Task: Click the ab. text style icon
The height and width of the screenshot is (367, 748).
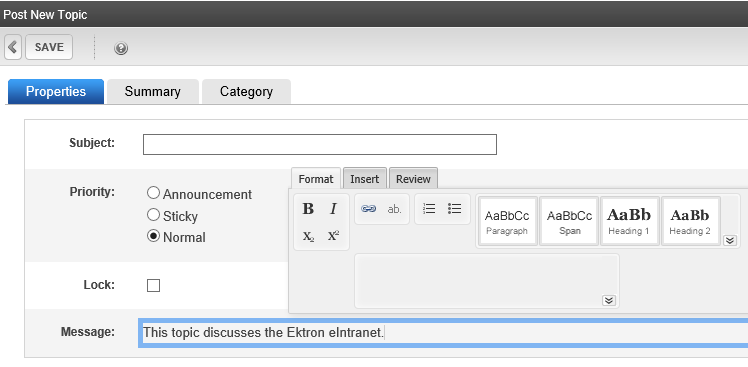Action: [394, 209]
